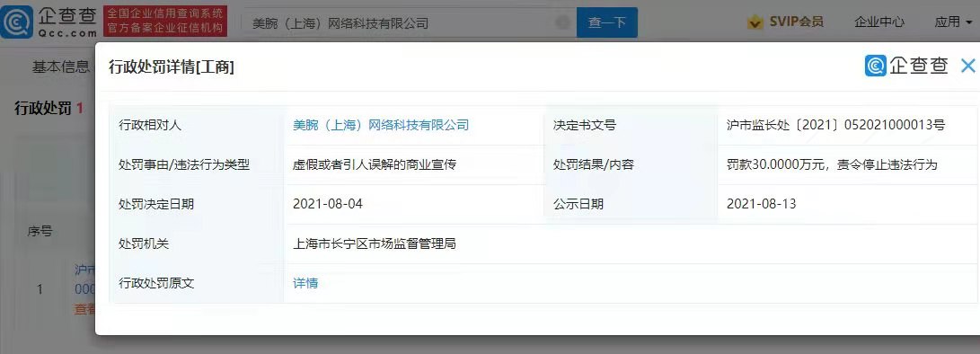Clear the search box text

click(x=562, y=22)
